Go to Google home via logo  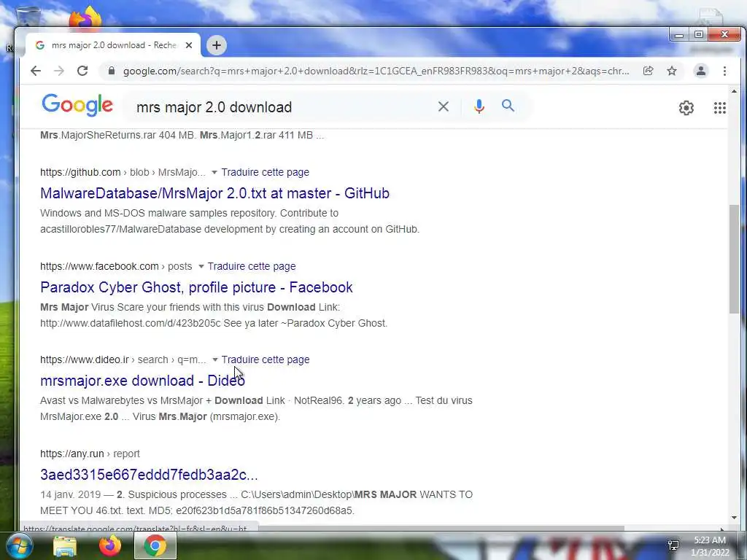[77, 105]
